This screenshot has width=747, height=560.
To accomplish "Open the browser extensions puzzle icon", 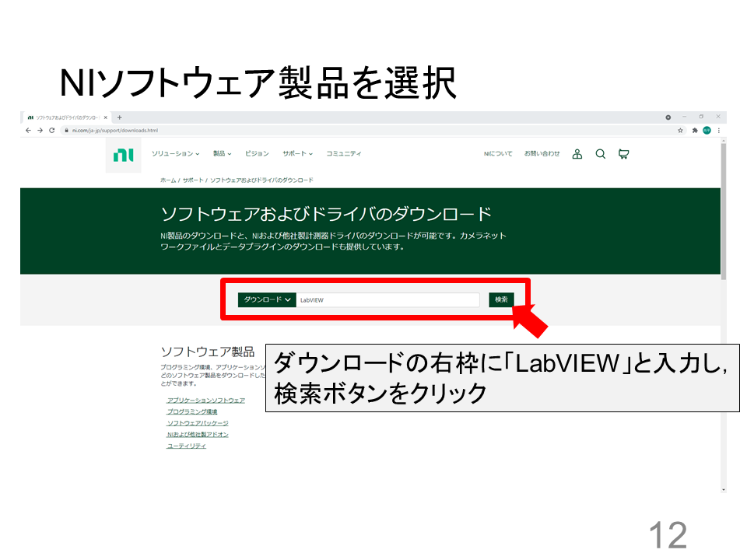I will click(x=695, y=131).
